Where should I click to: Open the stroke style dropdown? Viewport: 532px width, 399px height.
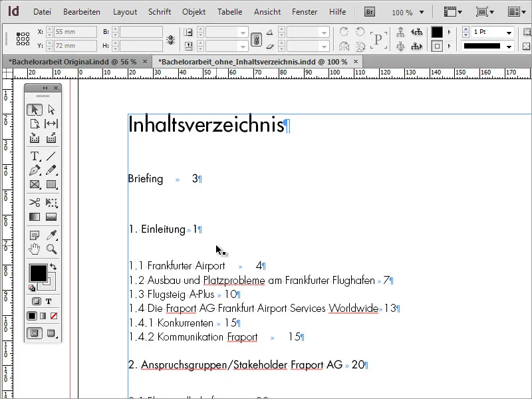[509, 47]
